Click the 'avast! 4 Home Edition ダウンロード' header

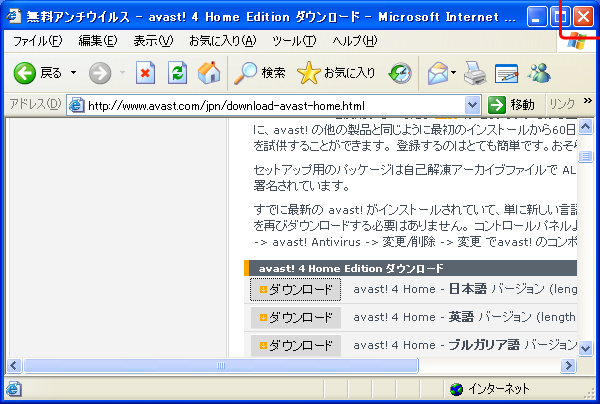point(351,269)
